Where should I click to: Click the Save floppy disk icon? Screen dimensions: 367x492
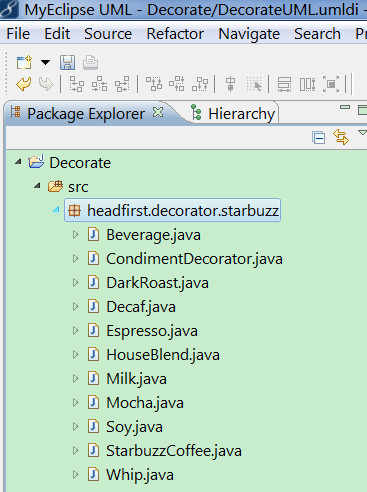pyautogui.click(x=67, y=62)
